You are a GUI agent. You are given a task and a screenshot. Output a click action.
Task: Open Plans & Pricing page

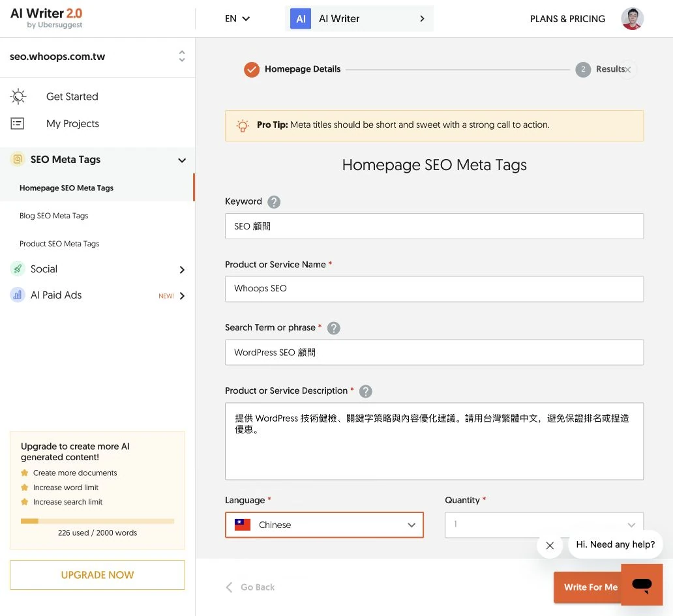pos(567,19)
